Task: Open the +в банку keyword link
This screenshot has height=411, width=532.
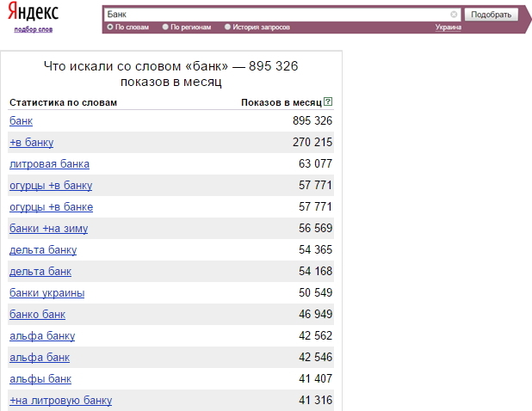Action: point(32,143)
